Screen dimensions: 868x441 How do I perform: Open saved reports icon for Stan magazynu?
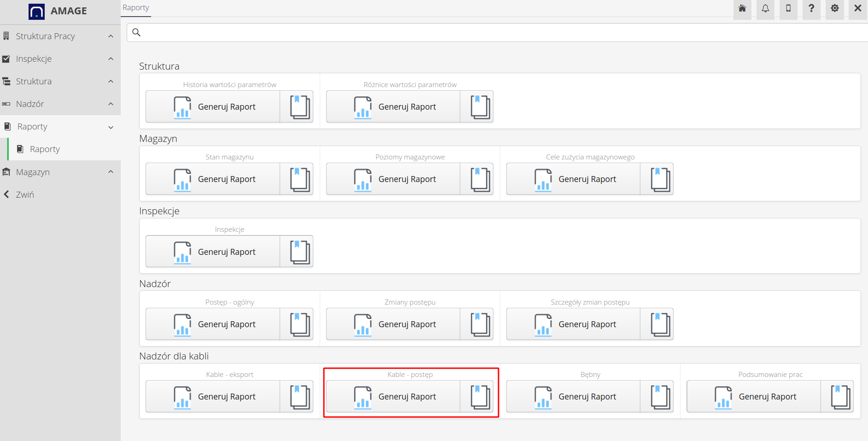click(299, 179)
